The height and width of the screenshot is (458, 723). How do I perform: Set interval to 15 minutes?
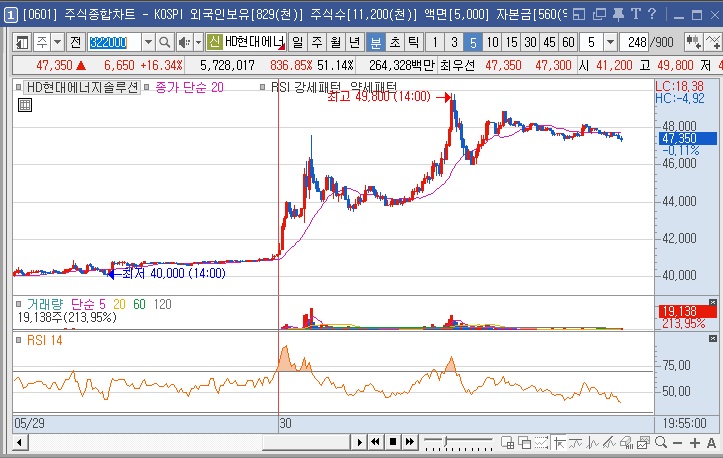point(511,43)
